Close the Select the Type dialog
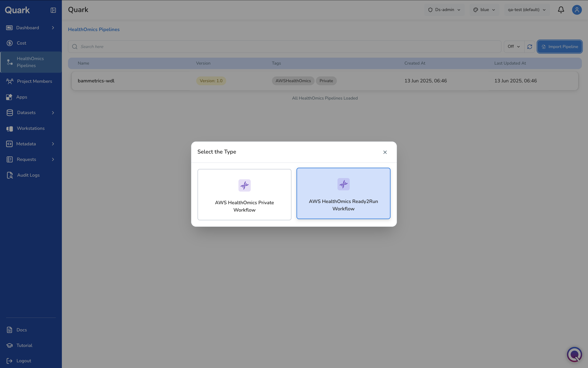This screenshot has width=588, height=368. [385, 152]
